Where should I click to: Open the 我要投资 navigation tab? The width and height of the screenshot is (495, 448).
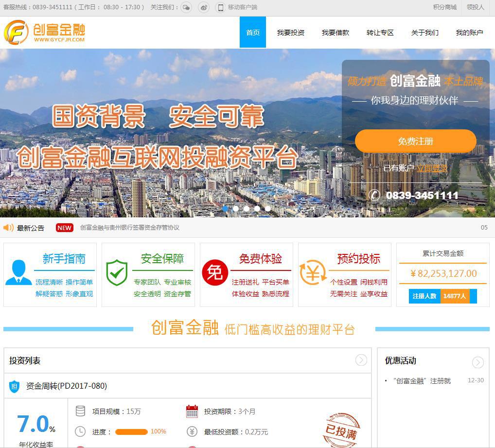coord(290,33)
